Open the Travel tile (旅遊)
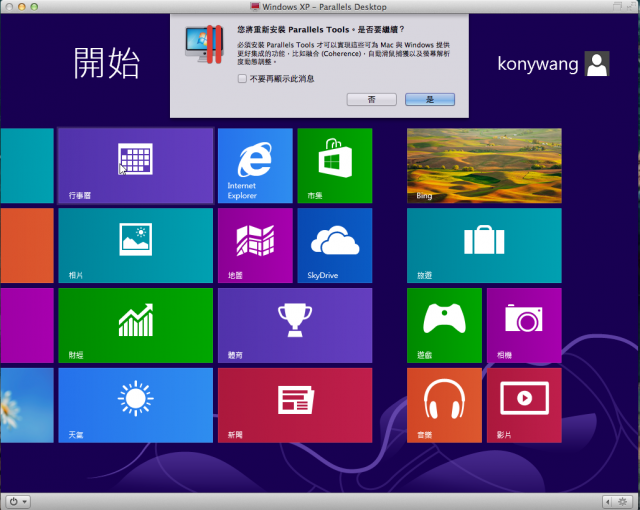 click(484, 246)
